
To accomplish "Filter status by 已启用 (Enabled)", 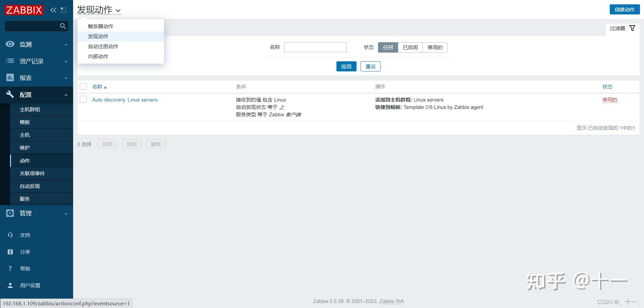I will coord(410,47).
